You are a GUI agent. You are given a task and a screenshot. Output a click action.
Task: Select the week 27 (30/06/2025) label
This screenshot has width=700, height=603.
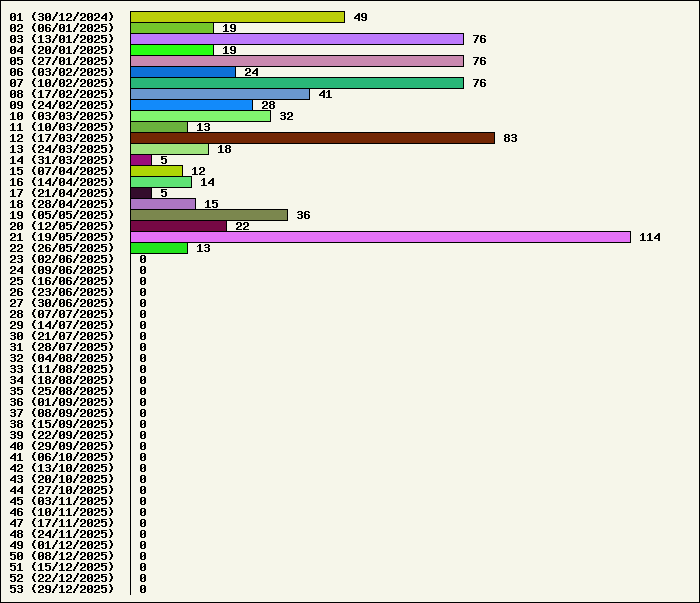pos(62,303)
